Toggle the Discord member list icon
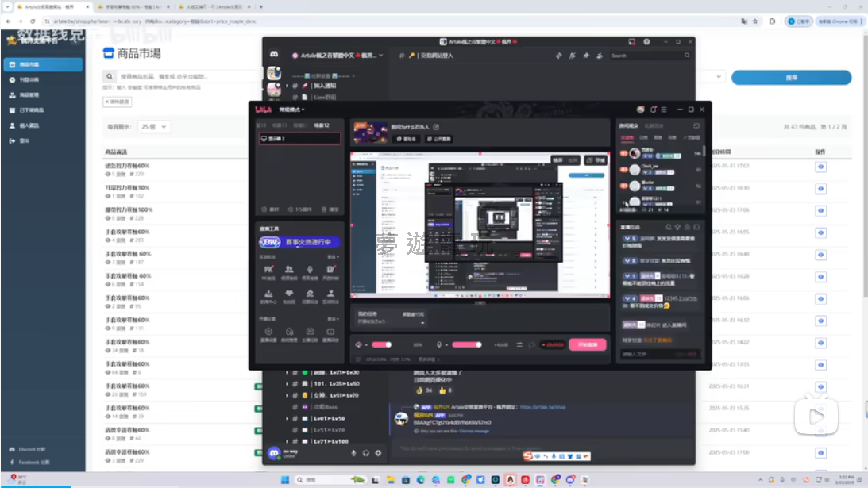The height and width of the screenshot is (488, 868). coord(600,56)
